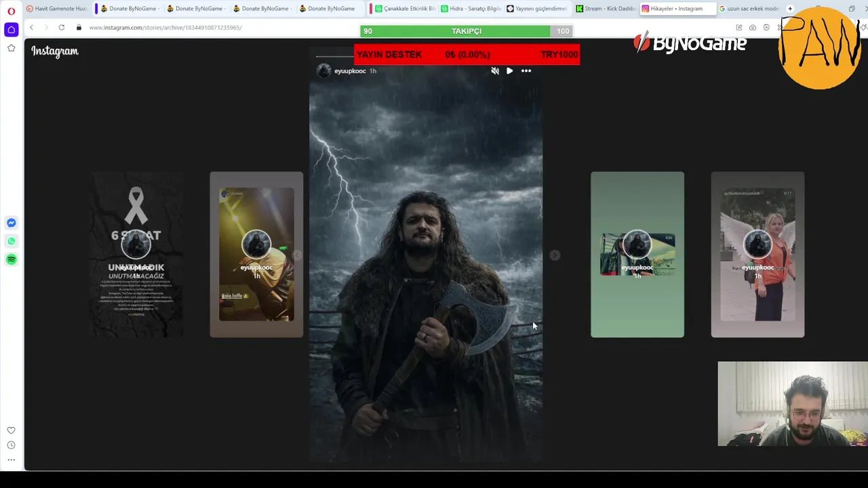Go forward with browser forward arrow
The width and height of the screenshot is (868, 488).
(46, 28)
